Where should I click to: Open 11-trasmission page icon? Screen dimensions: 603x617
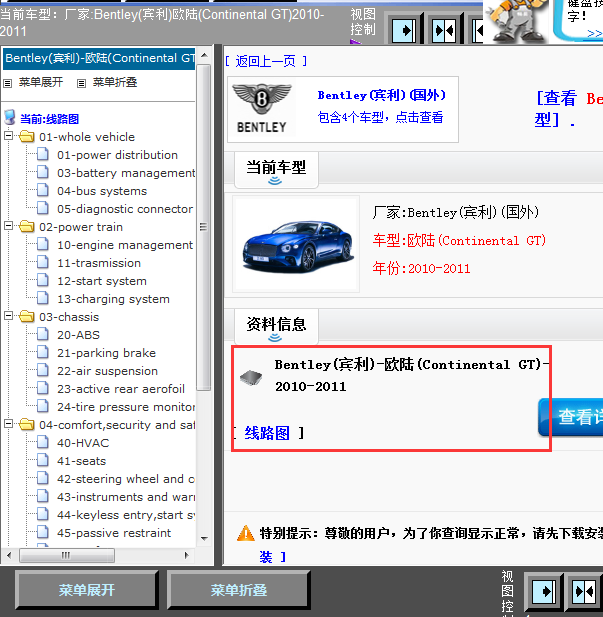pyautogui.click(x=43, y=262)
